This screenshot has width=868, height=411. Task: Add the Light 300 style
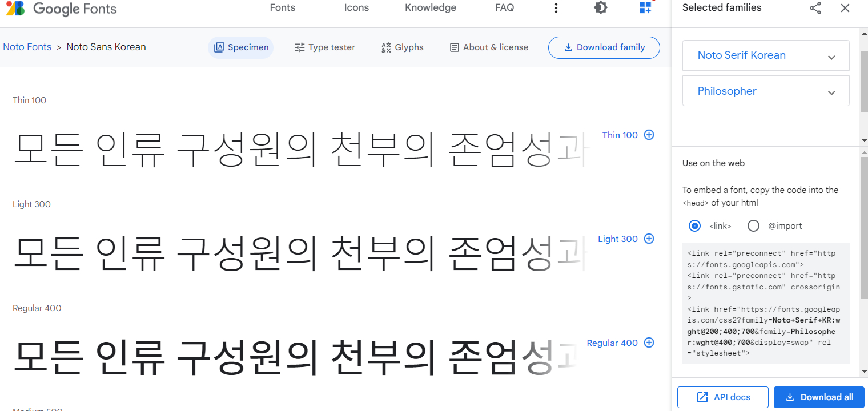(x=649, y=239)
